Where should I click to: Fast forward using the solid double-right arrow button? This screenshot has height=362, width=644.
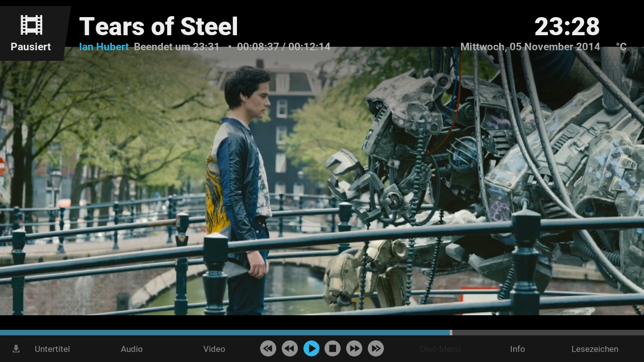point(354,348)
